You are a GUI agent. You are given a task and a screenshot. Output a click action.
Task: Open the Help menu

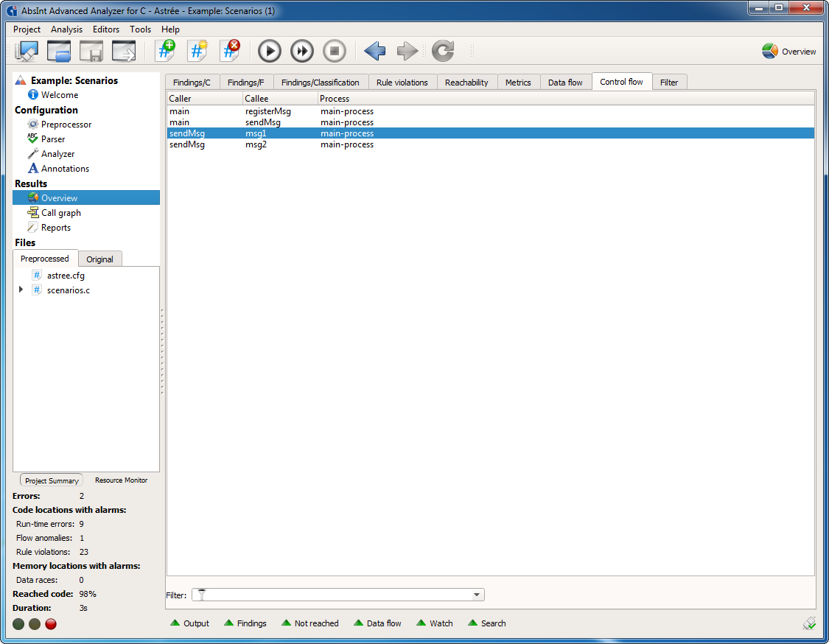170,29
